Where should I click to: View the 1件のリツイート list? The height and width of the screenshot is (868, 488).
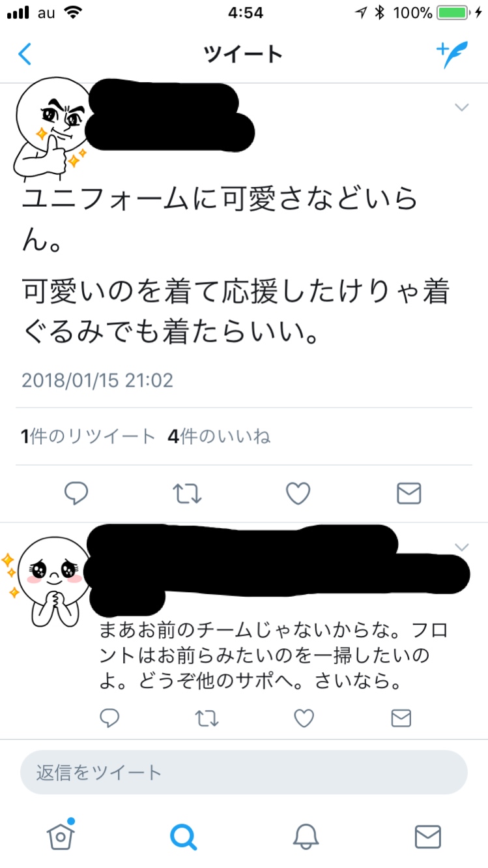[x=88, y=436]
